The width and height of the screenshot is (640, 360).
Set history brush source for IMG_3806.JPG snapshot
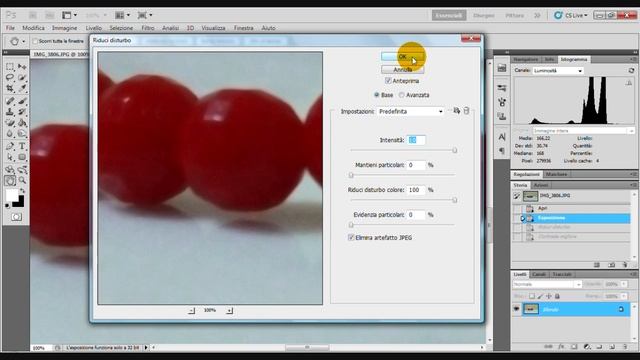point(517,196)
